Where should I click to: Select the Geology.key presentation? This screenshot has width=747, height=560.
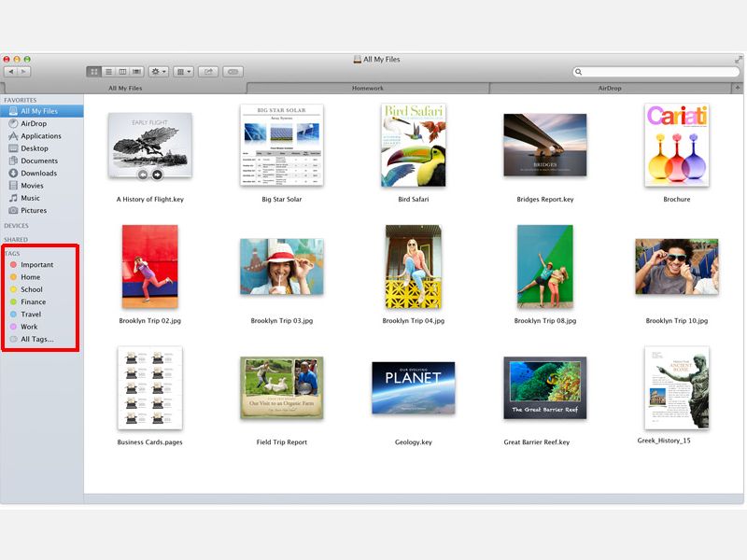pos(414,388)
